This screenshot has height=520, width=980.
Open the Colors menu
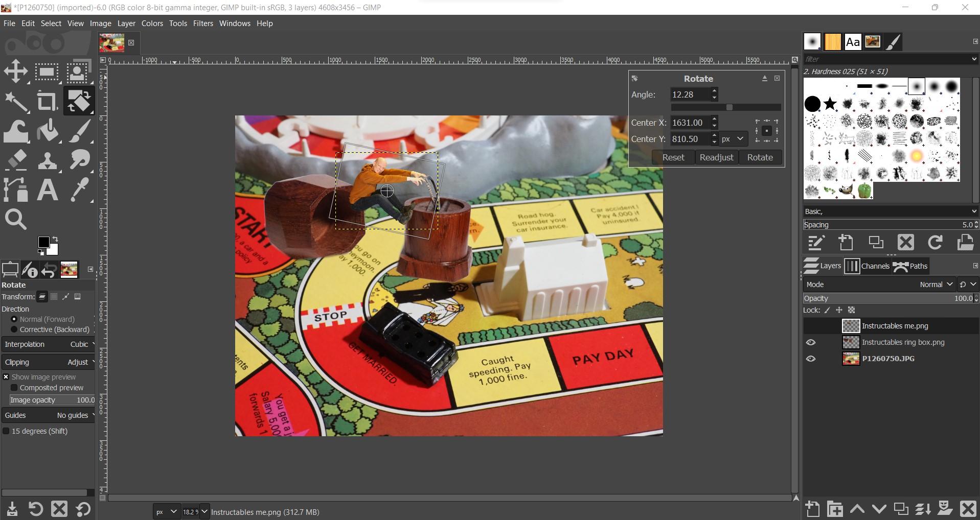tap(152, 23)
